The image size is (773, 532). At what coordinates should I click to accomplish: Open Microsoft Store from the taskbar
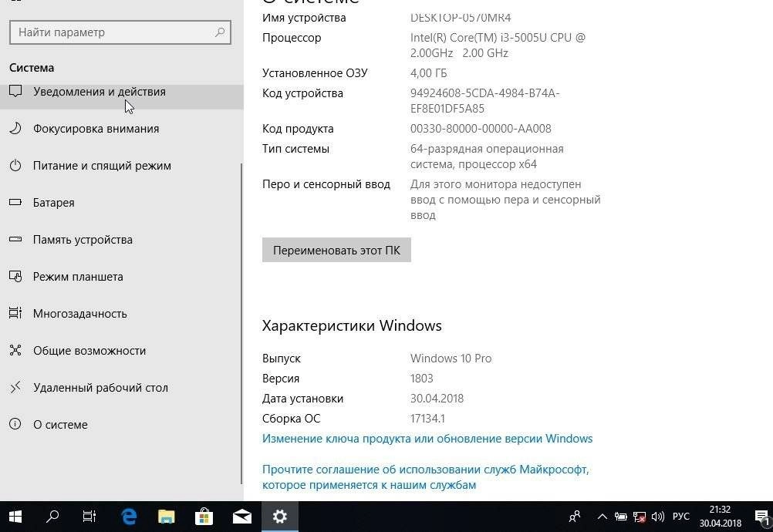pyautogui.click(x=204, y=517)
